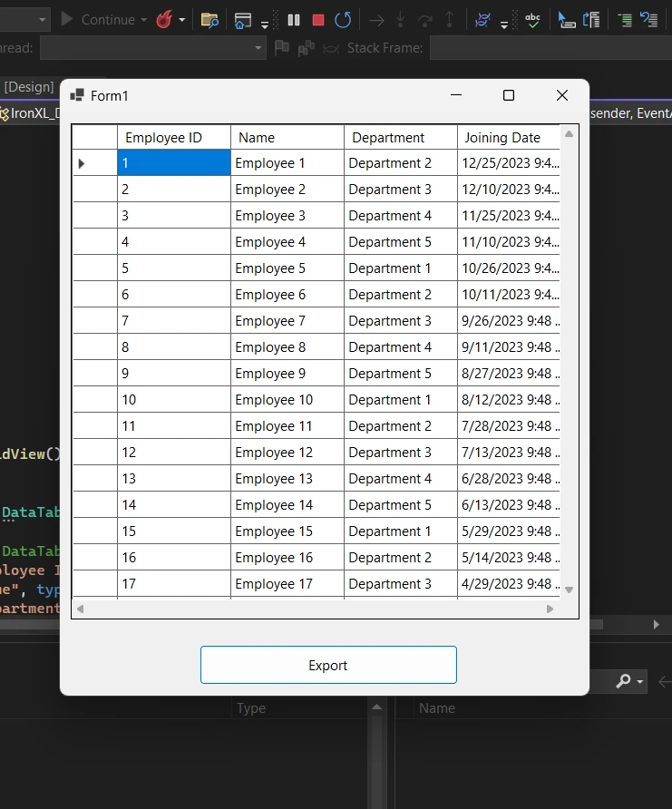Open the Stack Frame combo box
This screenshot has width=672, height=809.
pyautogui.click(x=549, y=47)
